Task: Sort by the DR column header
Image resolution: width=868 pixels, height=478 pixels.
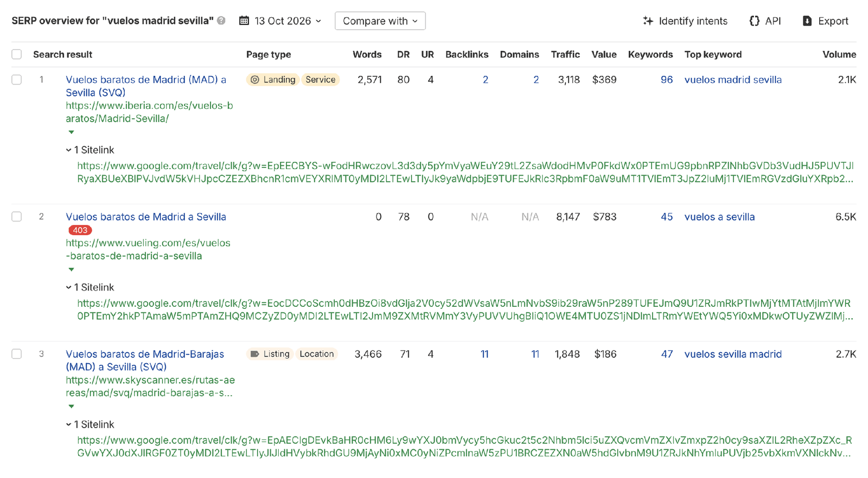Action: tap(403, 54)
